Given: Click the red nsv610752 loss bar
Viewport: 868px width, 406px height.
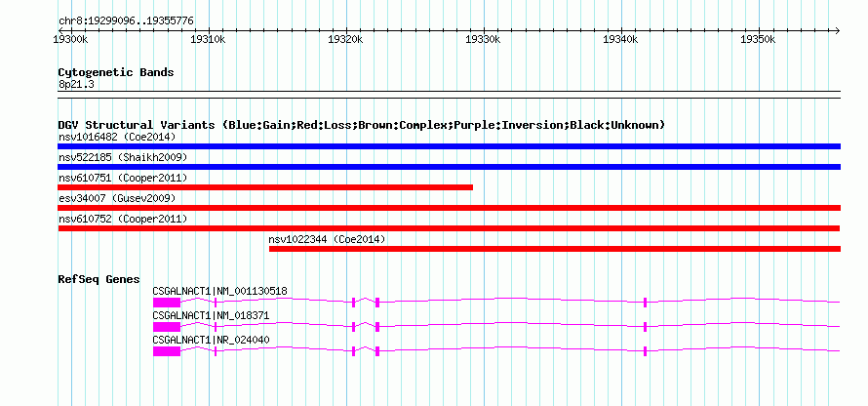Looking at the screenshot, I should click(x=449, y=228).
